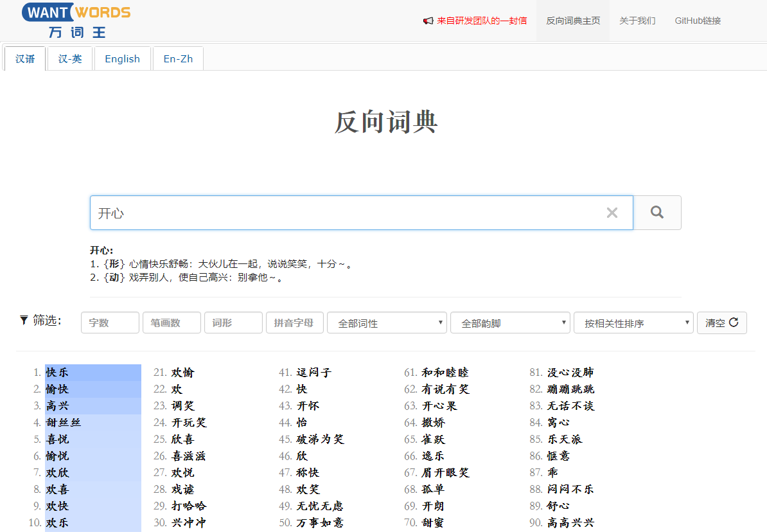Select result word 无话不谈
Screen dimensions: 767x532
571,405
